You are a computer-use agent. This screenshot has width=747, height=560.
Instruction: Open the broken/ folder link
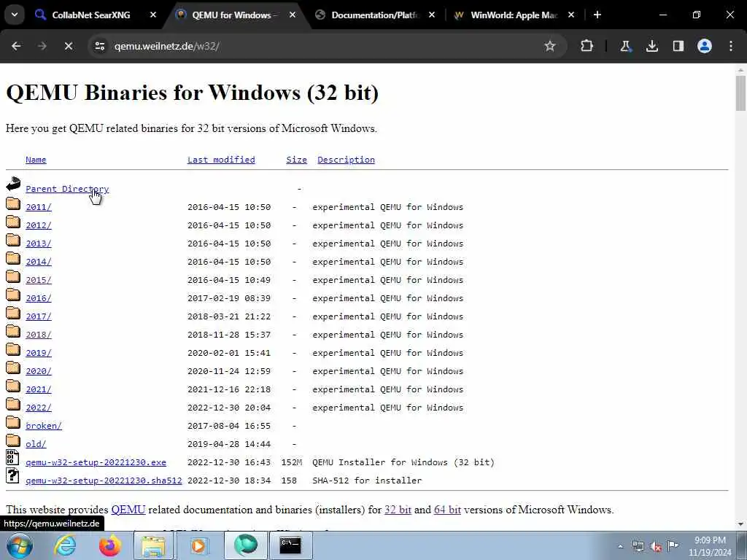[44, 426]
